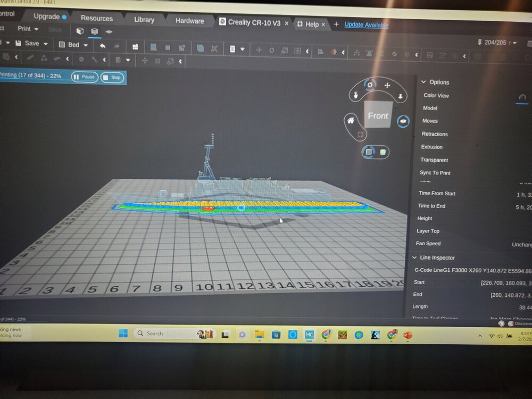Collapse the Line Inspector section
Viewport: 532px width, 399px height.
(415, 257)
